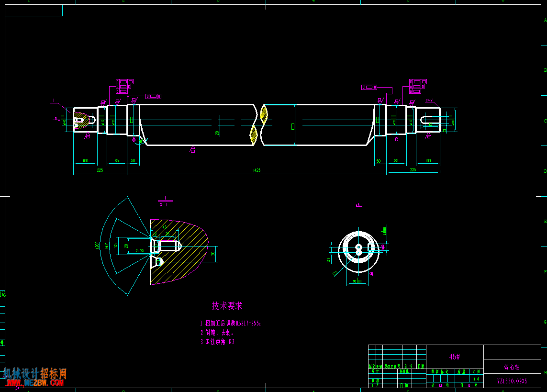This screenshot has height=392, width=547.
Task: Click the single tolerance frame above left shaft
Action: click(x=153, y=96)
